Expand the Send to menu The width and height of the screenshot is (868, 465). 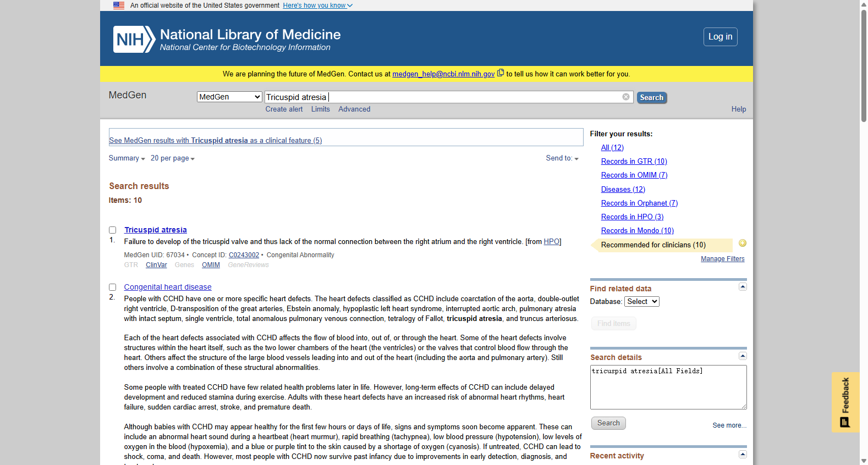(562, 158)
